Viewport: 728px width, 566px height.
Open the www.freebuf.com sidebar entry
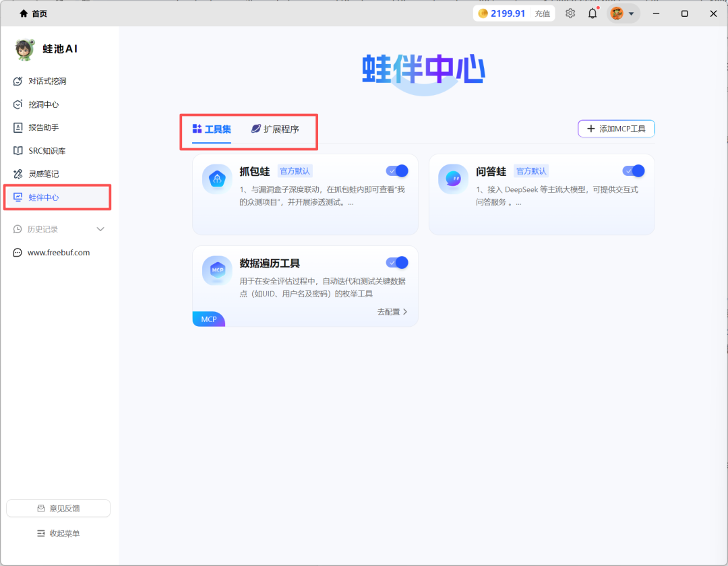[58, 252]
